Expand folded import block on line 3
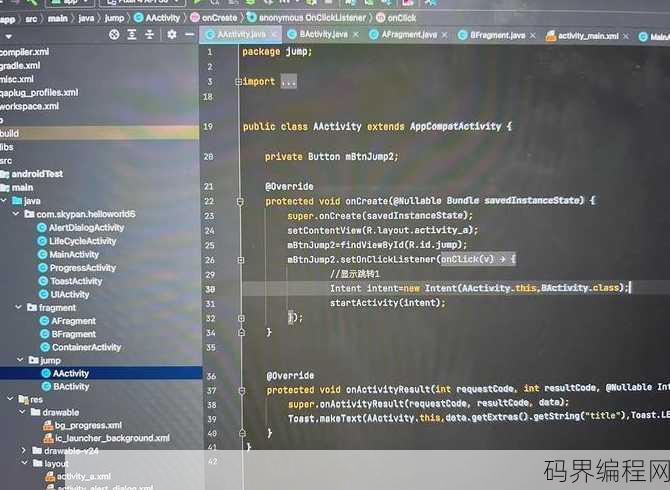This screenshot has width=670, height=490. tap(238, 82)
